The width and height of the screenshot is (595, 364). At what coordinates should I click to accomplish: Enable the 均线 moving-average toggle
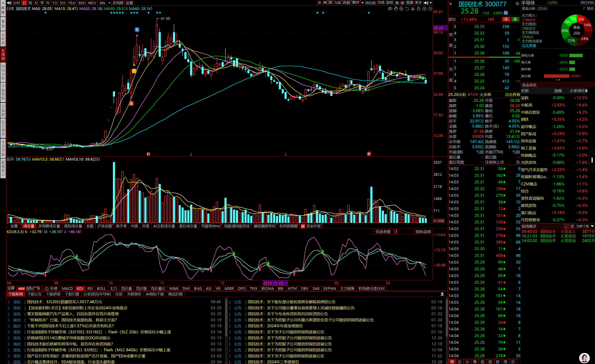[381, 3]
